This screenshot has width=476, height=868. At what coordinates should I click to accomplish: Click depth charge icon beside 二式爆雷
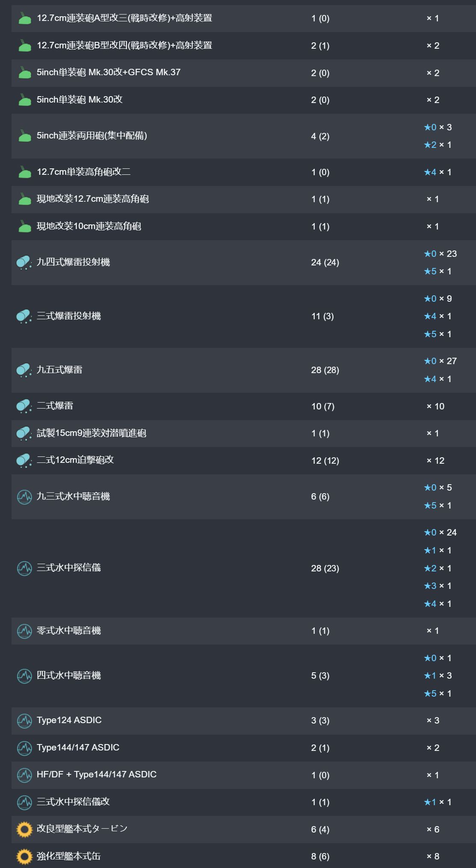pyautogui.click(x=24, y=406)
